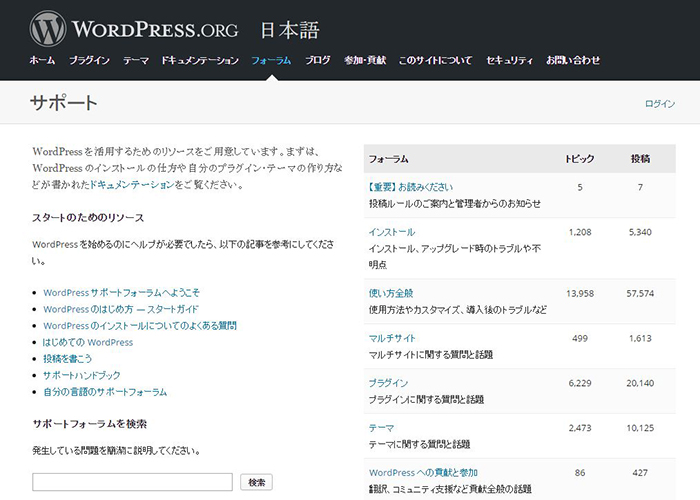Focus the support forum search field
The width and height of the screenshot is (700, 500).
(x=133, y=482)
